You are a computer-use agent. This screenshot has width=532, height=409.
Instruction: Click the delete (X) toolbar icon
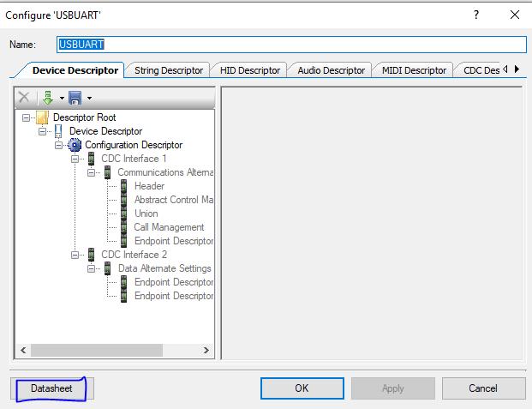click(24, 98)
